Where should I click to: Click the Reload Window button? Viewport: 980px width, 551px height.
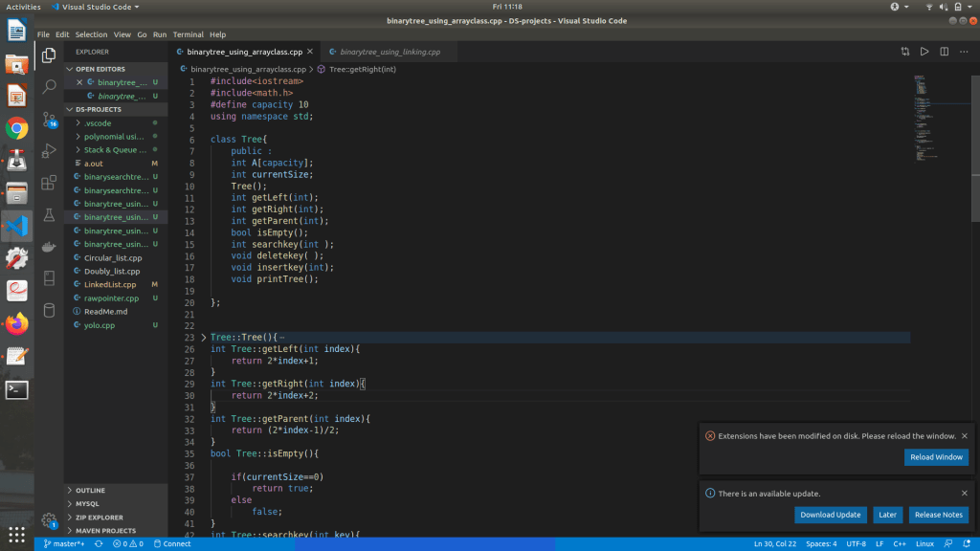tap(935, 457)
